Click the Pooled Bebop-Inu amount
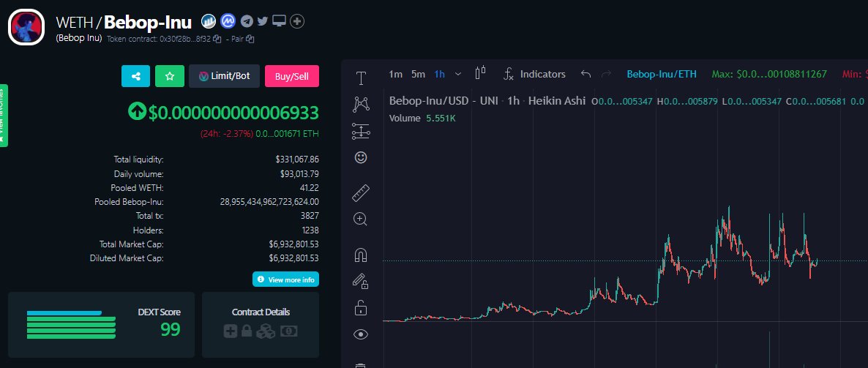 [269, 202]
